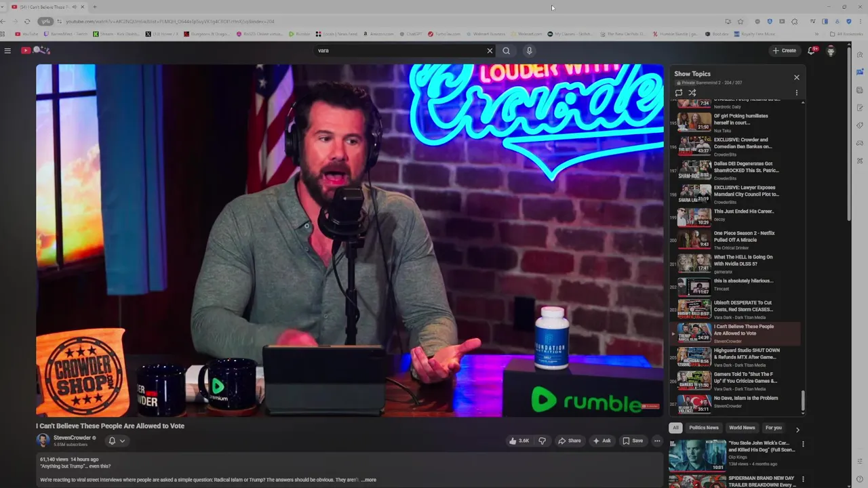This screenshot has height=488, width=868.
Task: Expand description with '...more'
Action: 368,480
